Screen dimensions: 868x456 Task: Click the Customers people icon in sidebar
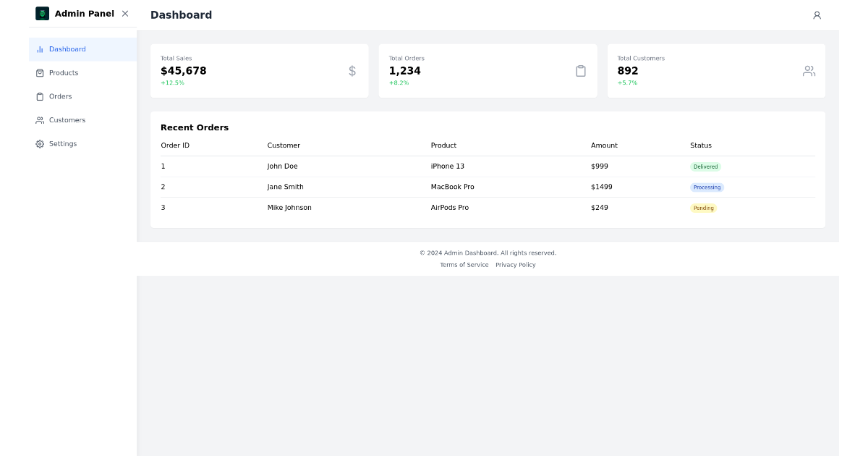39,119
